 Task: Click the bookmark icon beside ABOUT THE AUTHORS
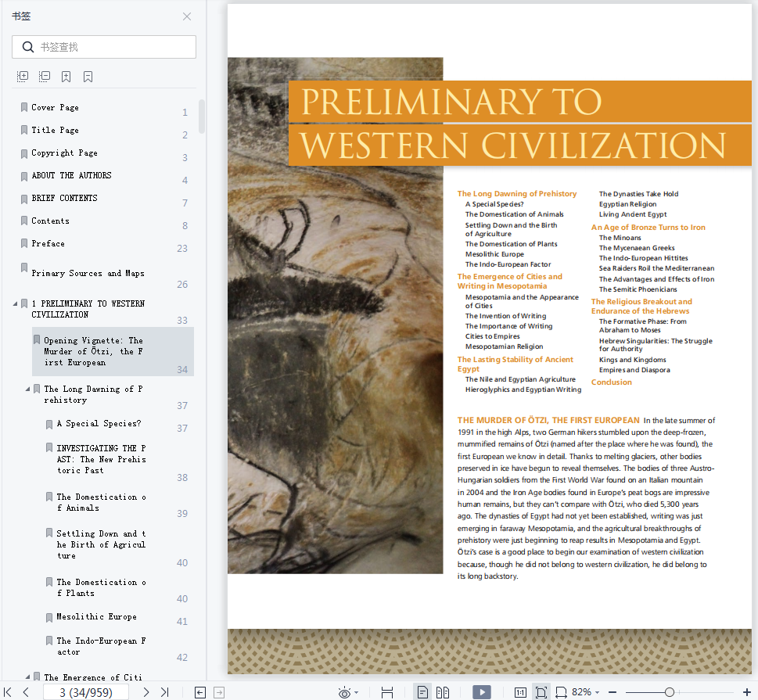(24, 177)
